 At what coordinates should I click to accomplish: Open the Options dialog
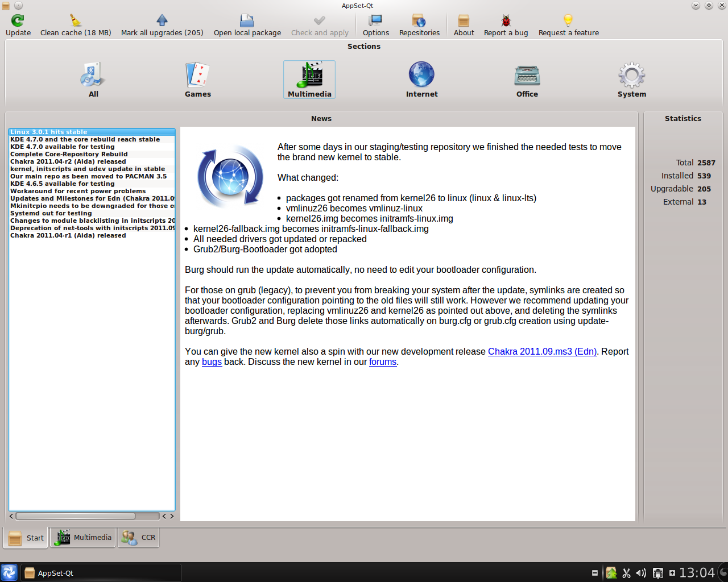point(376,26)
